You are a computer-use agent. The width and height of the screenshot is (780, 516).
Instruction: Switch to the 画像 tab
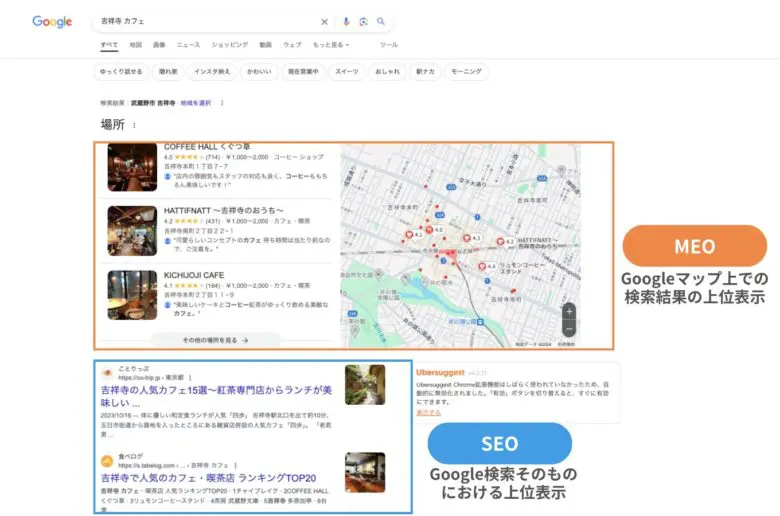159,45
